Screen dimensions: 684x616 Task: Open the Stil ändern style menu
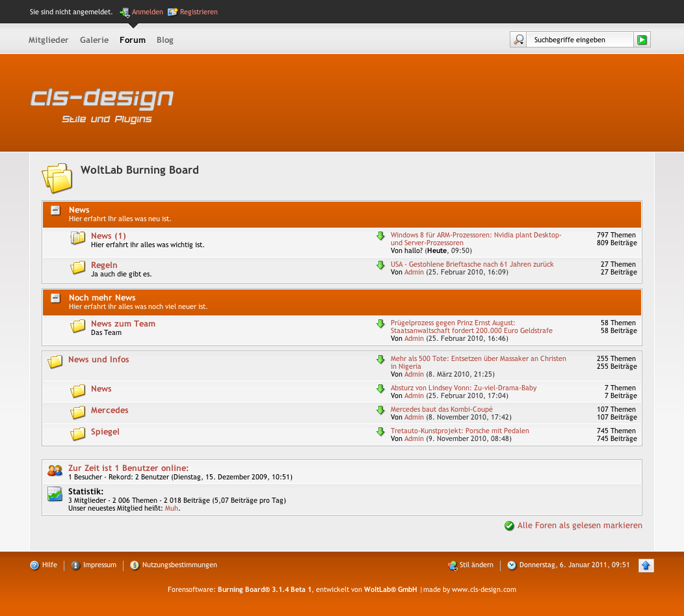[x=475, y=565]
